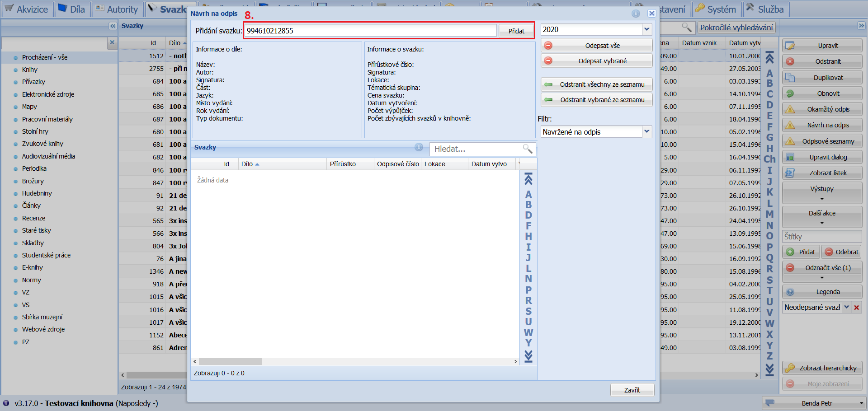Click Přidat in the Štítky section

tap(801, 252)
